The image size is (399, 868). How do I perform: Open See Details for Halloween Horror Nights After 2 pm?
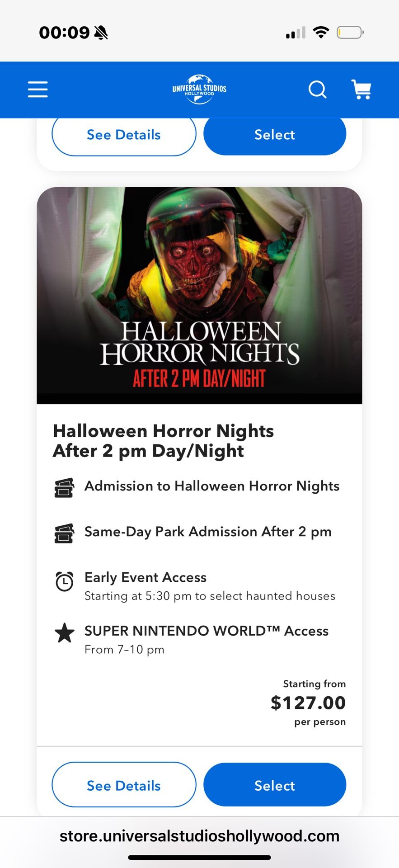[x=123, y=785]
